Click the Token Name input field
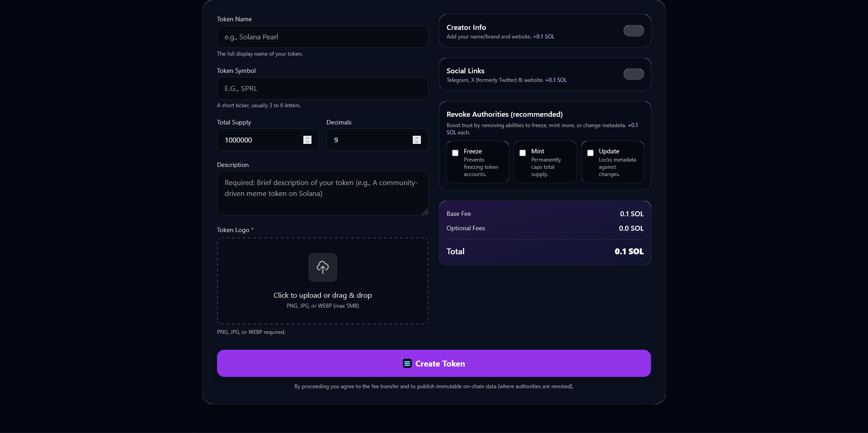This screenshot has height=433, width=868. coord(322,37)
